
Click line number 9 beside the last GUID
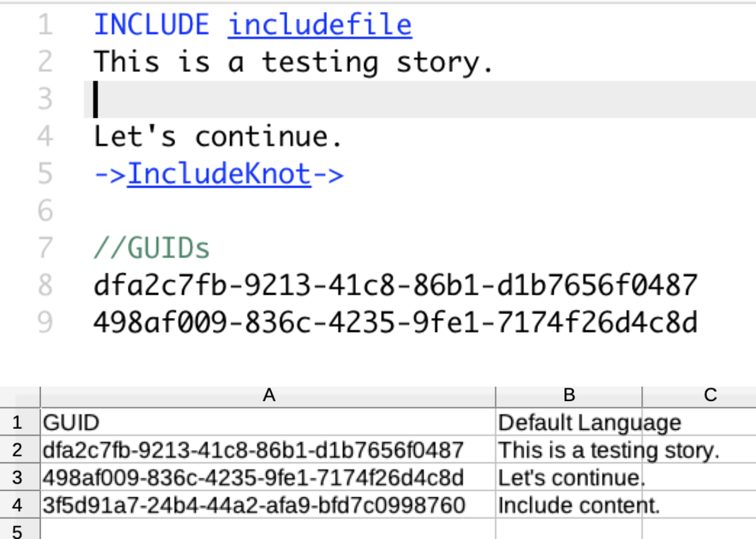(45, 321)
